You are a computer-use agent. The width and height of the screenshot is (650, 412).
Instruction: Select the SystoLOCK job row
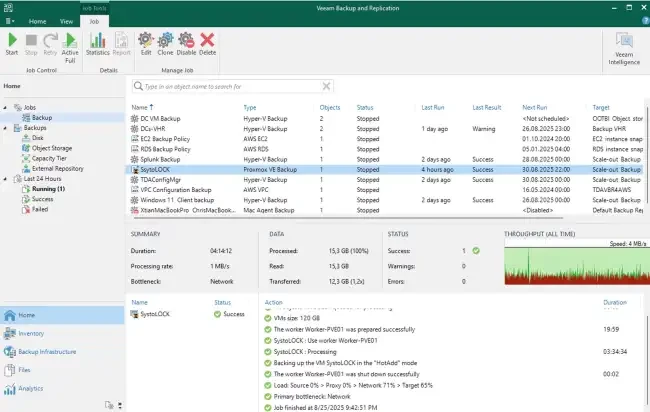point(385,170)
